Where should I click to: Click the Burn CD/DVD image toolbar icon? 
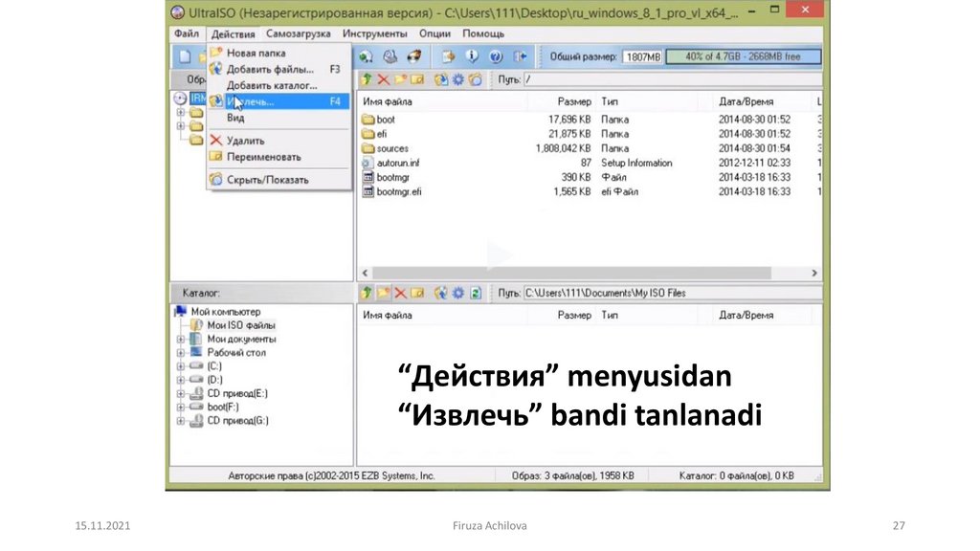click(413, 56)
